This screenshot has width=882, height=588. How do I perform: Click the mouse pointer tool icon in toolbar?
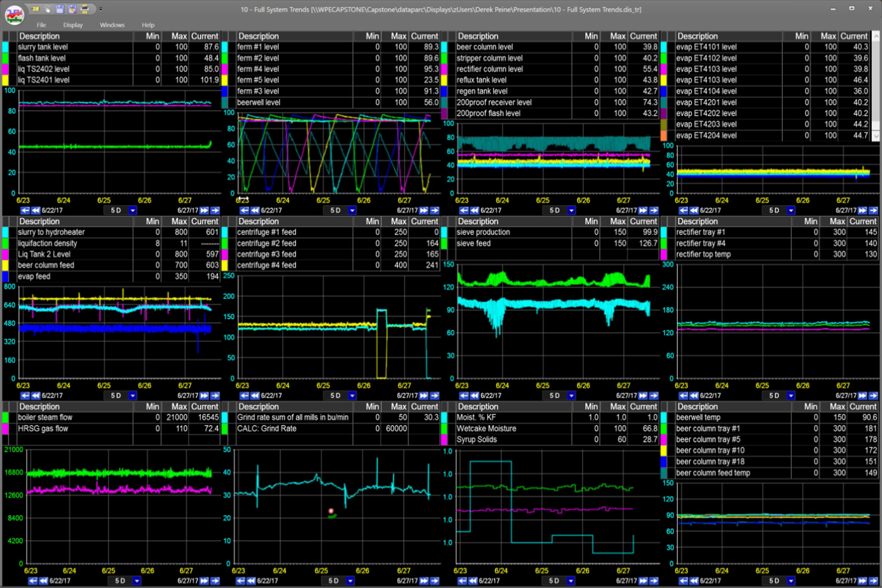[48, 9]
